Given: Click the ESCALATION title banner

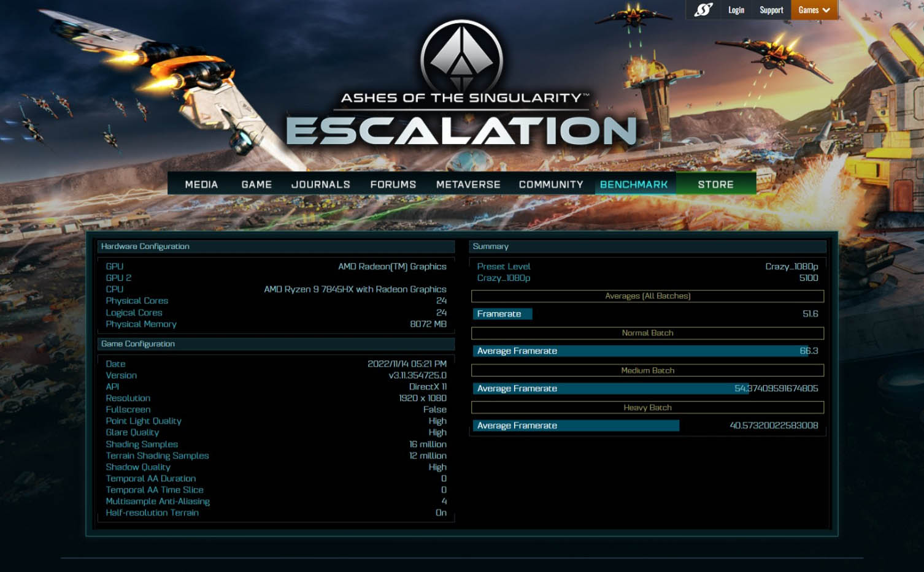Looking at the screenshot, I should (x=461, y=130).
